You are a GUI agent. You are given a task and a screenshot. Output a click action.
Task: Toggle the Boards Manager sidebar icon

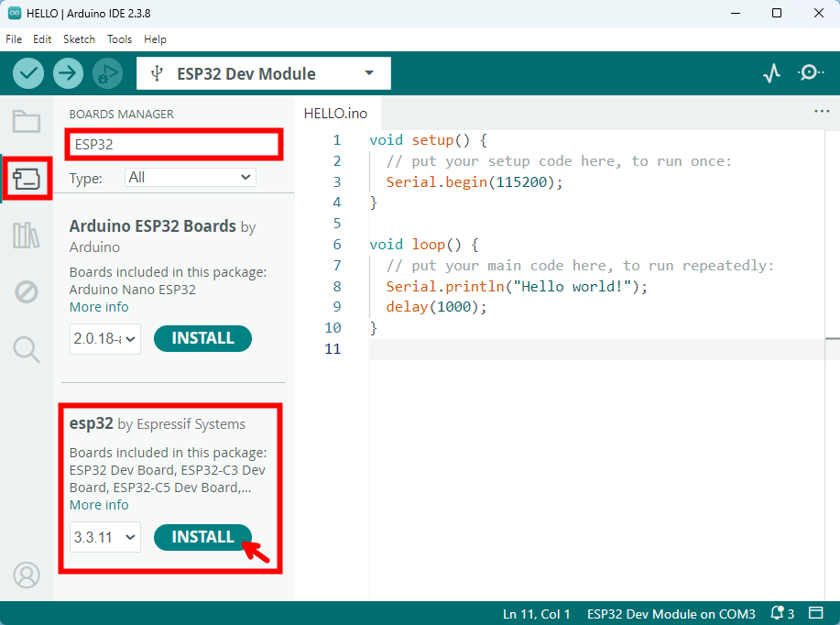click(27, 179)
